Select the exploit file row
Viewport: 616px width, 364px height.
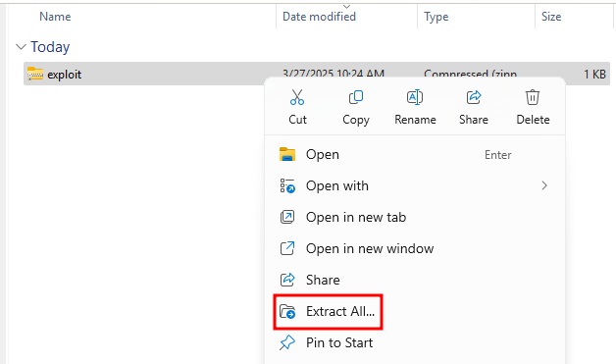pos(317,74)
